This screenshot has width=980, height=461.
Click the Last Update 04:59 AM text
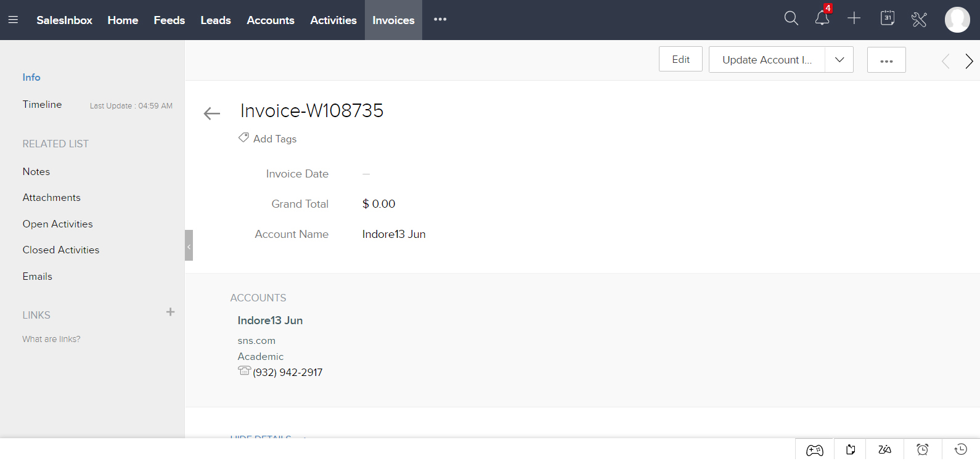pos(131,106)
